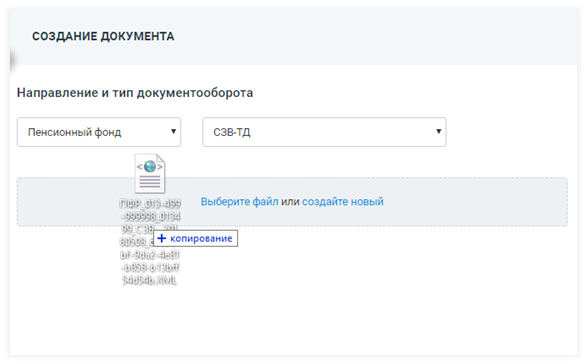This screenshot has height=364, width=587.
Task: Click the gray header bar beside the title
Action: pos(374,36)
